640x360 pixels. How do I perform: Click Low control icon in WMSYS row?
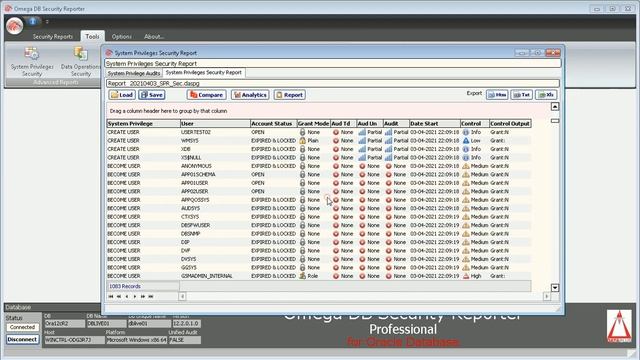(466, 140)
